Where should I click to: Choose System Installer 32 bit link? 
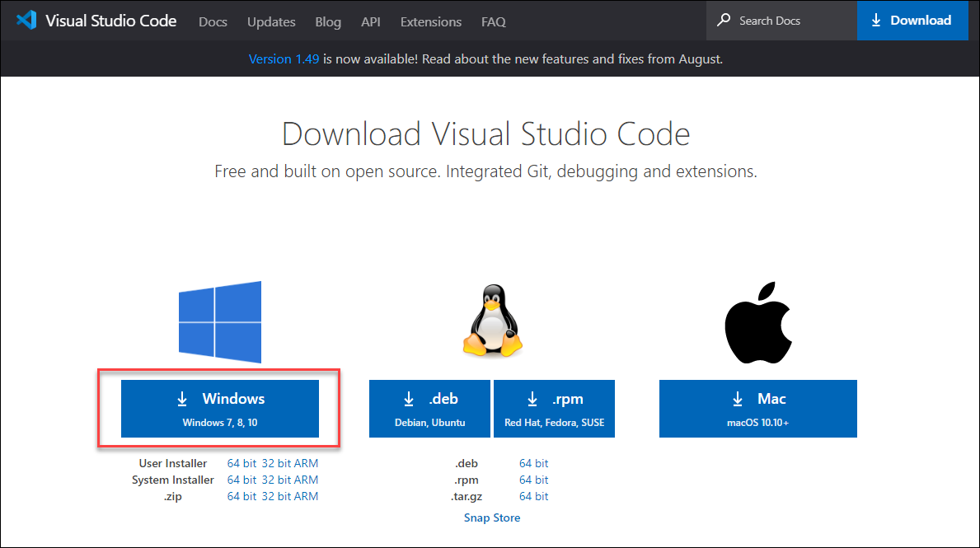pyautogui.click(x=275, y=480)
